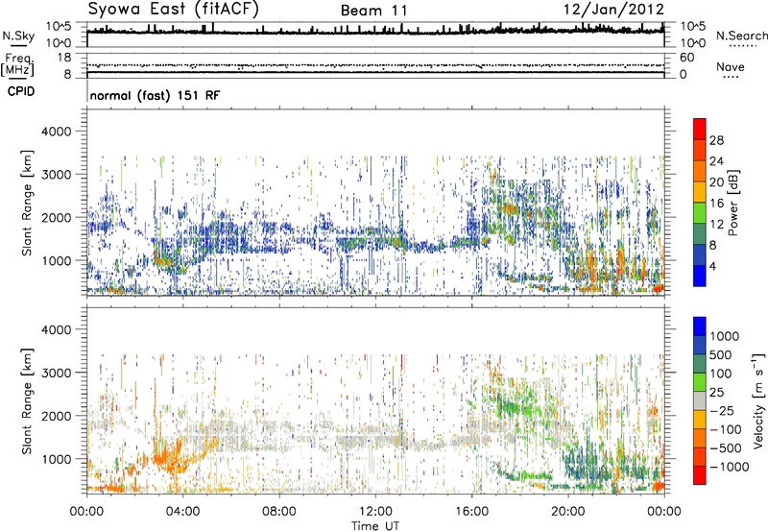Viewport: 768px width, 532px height.
Task: Select the '-100' label on Velocity color bar
Action: click(725, 429)
